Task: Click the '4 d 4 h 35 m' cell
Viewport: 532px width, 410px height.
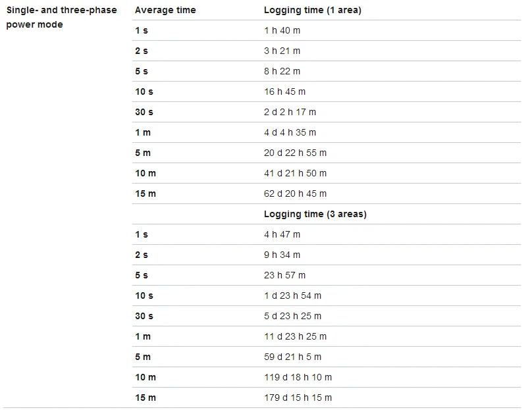Action: pyautogui.click(x=290, y=132)
